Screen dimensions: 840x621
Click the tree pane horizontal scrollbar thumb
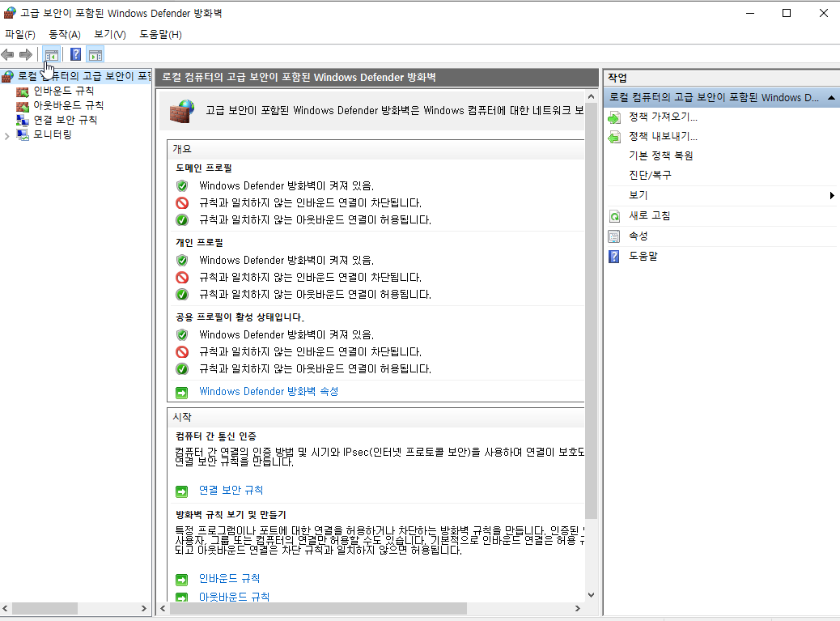coord(45,609)
